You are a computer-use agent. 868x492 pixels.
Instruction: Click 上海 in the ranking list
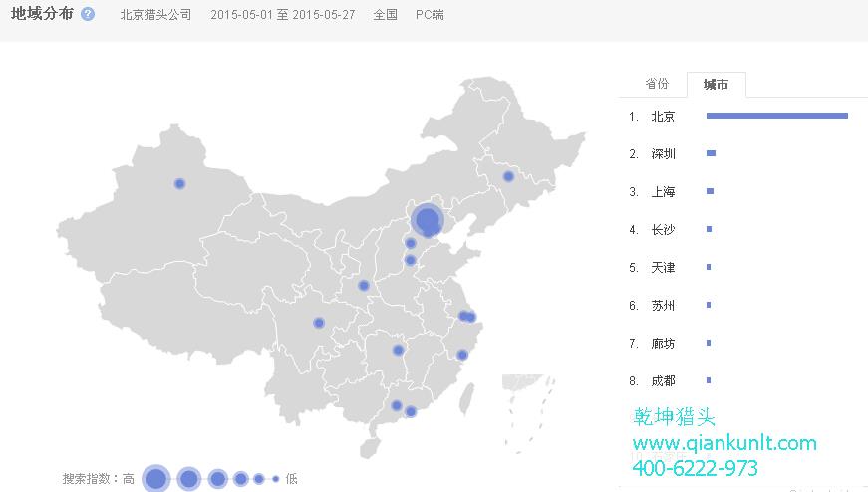[x=663, y=192]
